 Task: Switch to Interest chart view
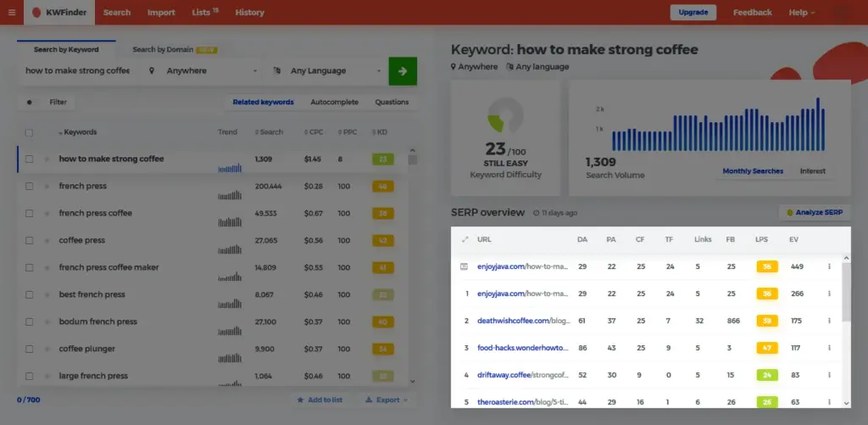point(813,171)
